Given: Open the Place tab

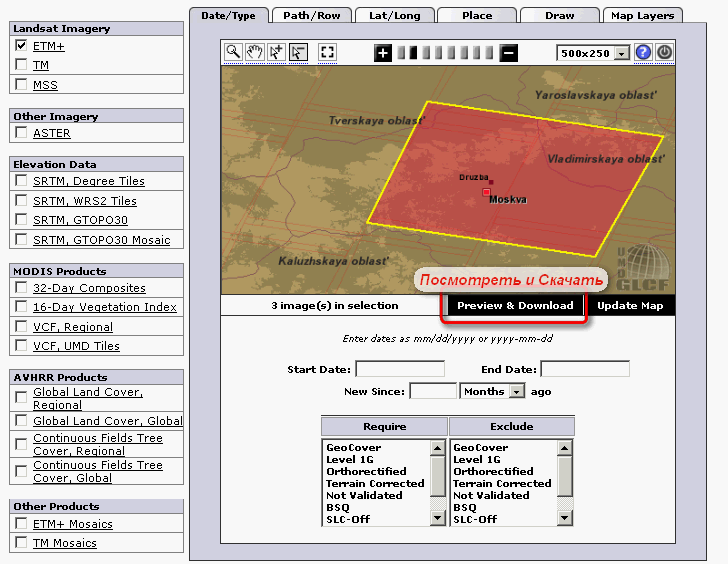Looking at the screenshot, I should coord(477,15).
